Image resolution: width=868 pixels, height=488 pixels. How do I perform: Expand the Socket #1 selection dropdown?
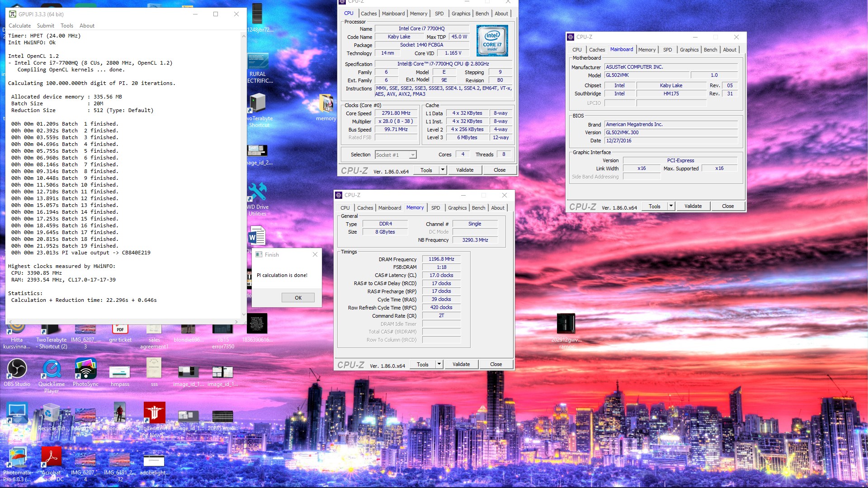(x=412, y=155)
